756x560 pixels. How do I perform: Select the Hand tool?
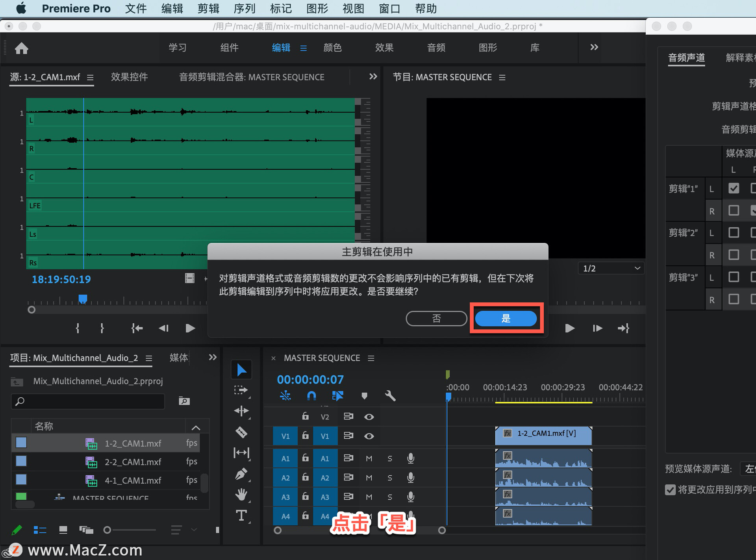241,495
